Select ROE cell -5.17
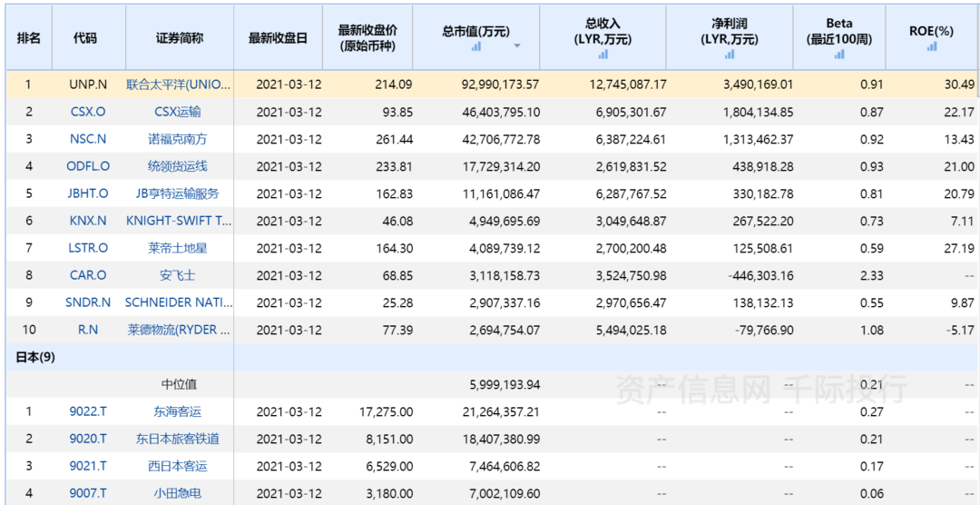The width and height of the screenshot is (980, 505). point(961,331)
